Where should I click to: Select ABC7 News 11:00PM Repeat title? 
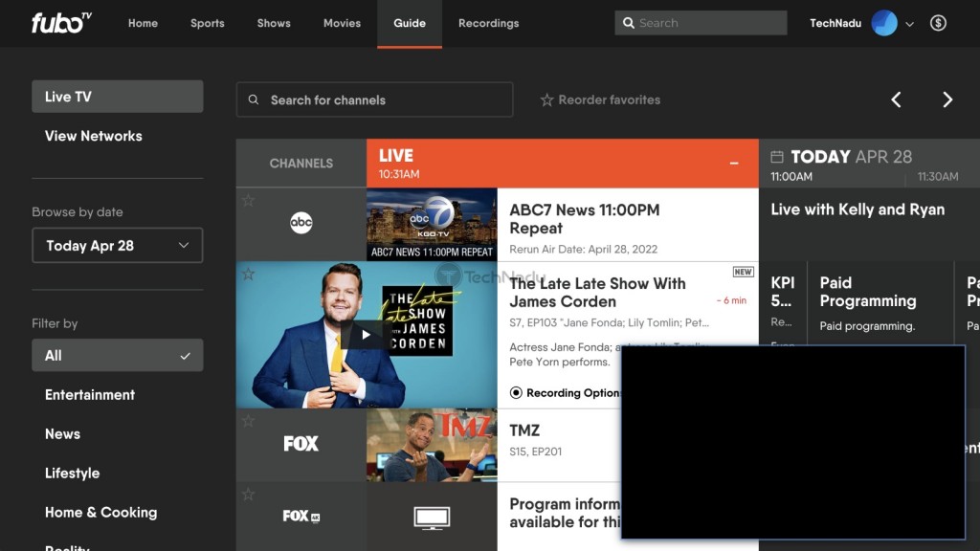pyautogui.click(x=585, y=219)
